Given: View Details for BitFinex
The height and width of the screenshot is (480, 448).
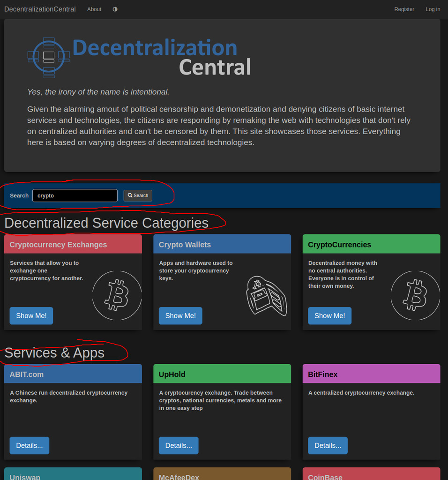Looking at the screenshot, I should point(328,445).
